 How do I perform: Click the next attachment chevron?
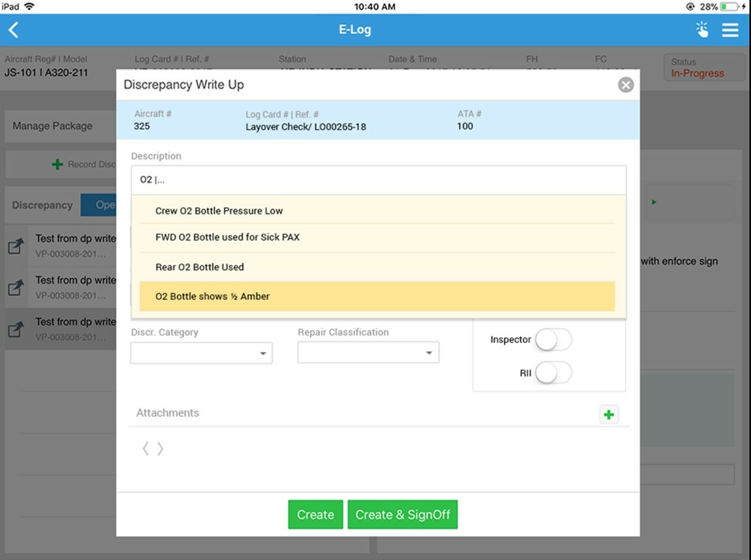tap(161, 449)
